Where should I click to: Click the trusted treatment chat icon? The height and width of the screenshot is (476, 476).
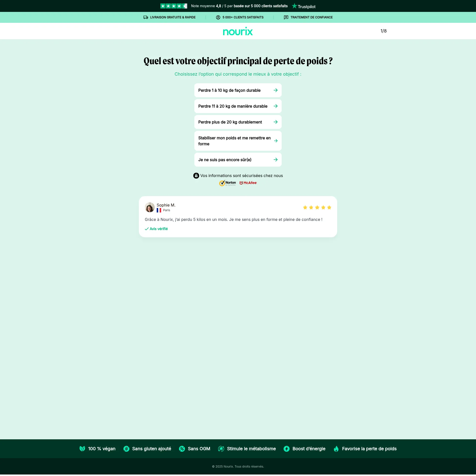pos(286,17)
